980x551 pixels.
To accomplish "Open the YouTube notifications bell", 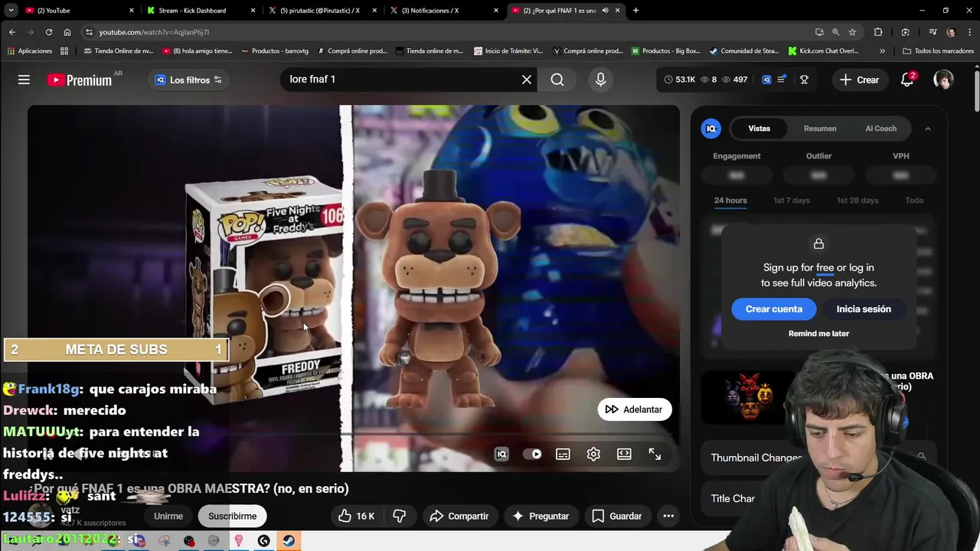I will (907, 80).
